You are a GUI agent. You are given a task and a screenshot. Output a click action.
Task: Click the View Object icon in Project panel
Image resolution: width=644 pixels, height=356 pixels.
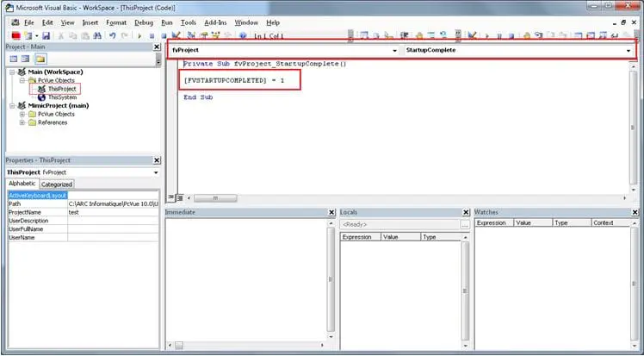26,59
